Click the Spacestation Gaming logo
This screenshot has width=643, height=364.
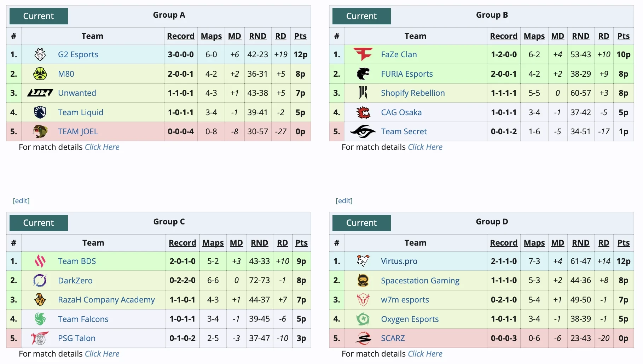363,281
